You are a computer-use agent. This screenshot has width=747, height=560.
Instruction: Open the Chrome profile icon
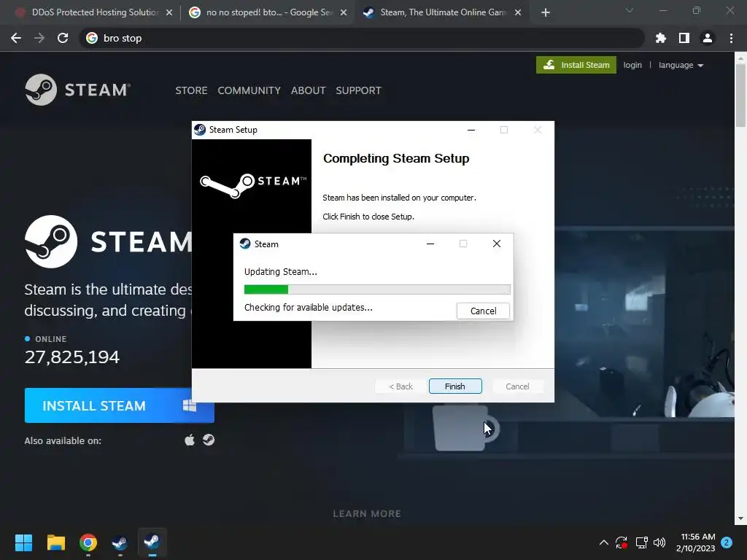(x=708, y=38)
